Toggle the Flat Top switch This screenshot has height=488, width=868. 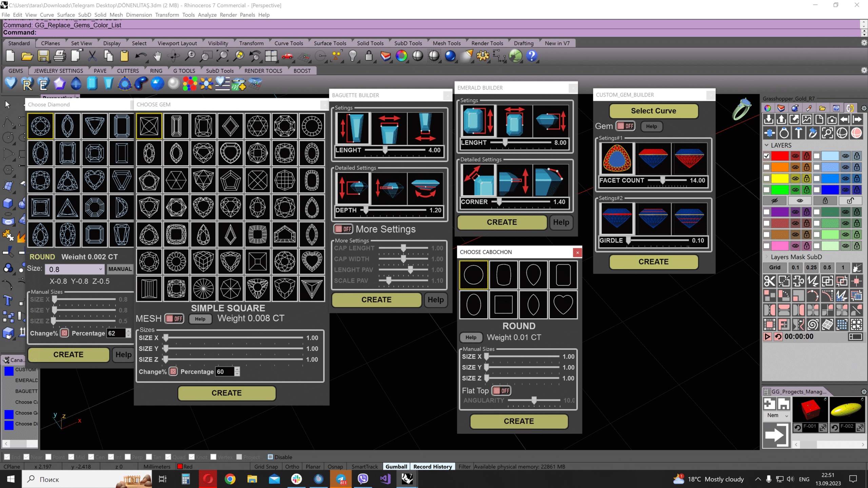click(501, 391)
